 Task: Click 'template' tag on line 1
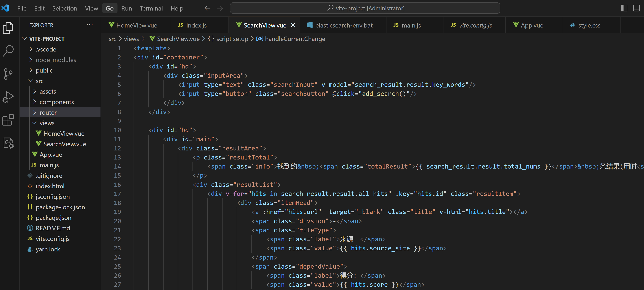(x=152, y=48)
